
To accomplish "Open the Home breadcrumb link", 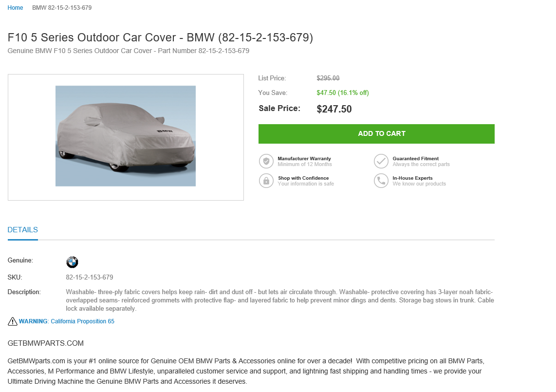I will coord(16,8).
